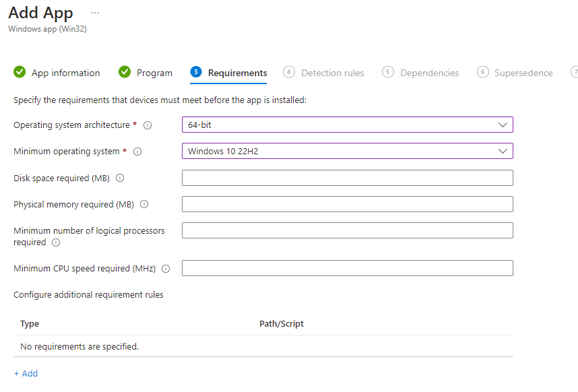
Task: Focus the Disk space required field
Action: (x=347, y=178)
